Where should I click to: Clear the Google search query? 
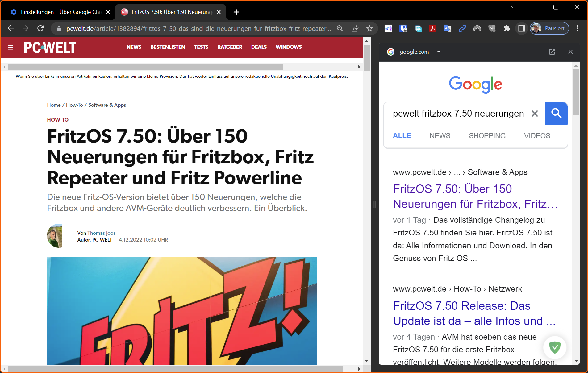point(535,114)
